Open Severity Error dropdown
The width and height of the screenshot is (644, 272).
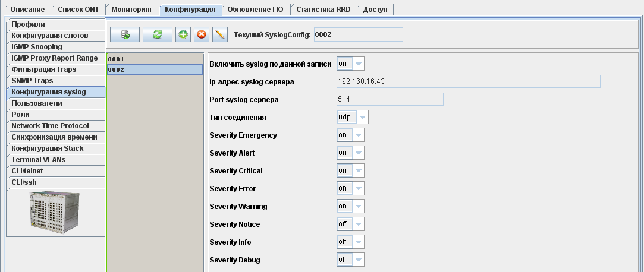pos(350,189)
